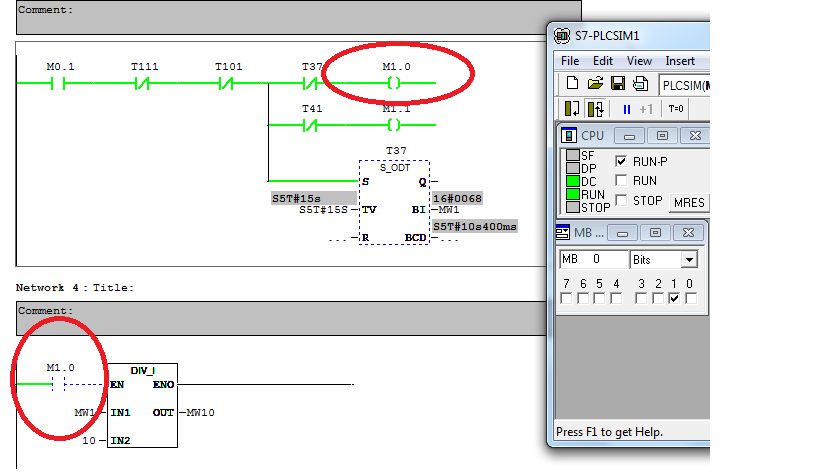816x473 pixels.
Task: Maximize the MB subwindow
Action: (x=655, y=233)
